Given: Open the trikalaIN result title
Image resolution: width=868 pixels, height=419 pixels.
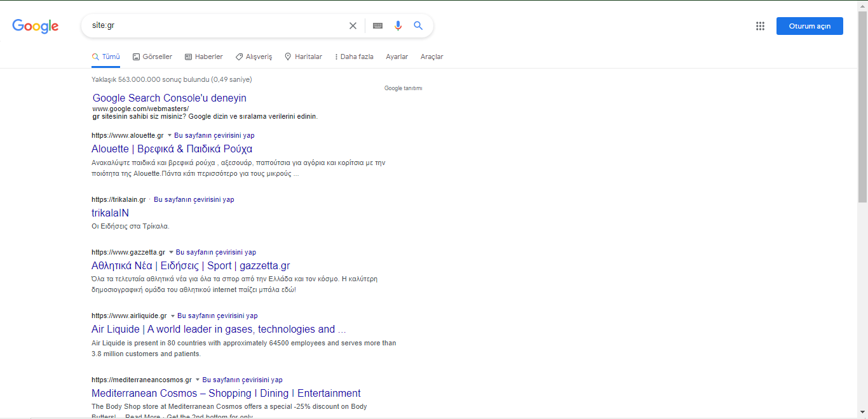Looking at the screenshot, I should point(111,213).
